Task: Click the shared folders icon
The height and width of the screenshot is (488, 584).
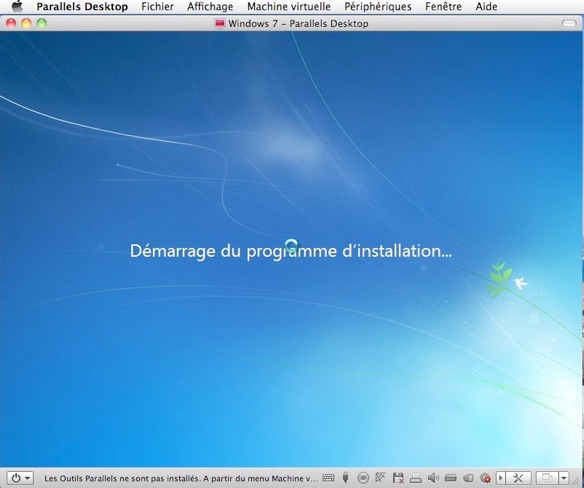Action: coord(468,478)
